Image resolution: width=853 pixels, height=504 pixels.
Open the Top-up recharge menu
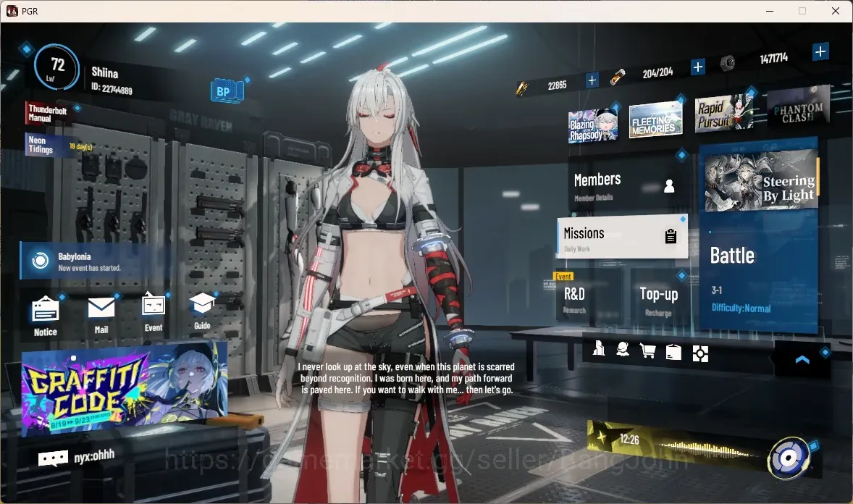coord(659,300)
